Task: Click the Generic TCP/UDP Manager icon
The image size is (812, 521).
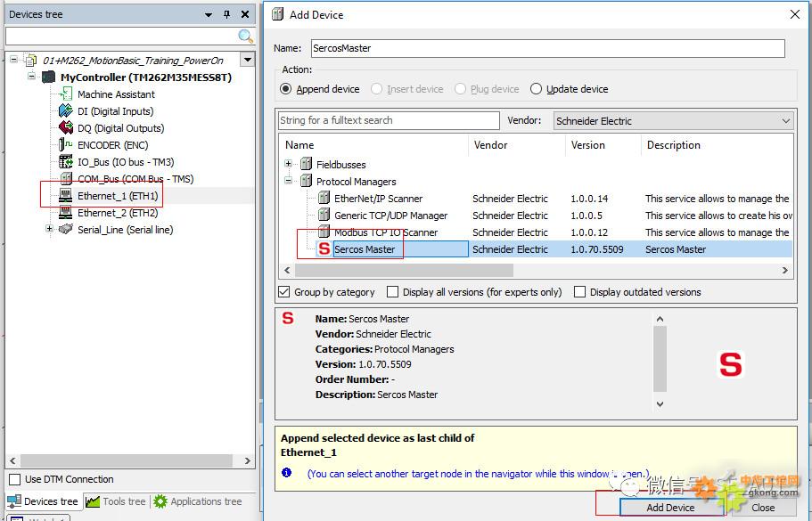Action: click(x=324, y=216)
